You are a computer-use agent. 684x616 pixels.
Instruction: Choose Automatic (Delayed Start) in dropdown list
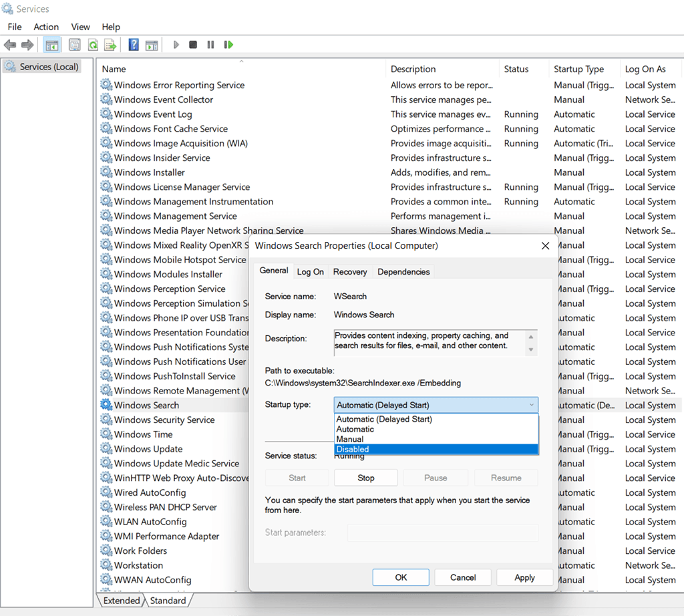(x=436, y=419)
